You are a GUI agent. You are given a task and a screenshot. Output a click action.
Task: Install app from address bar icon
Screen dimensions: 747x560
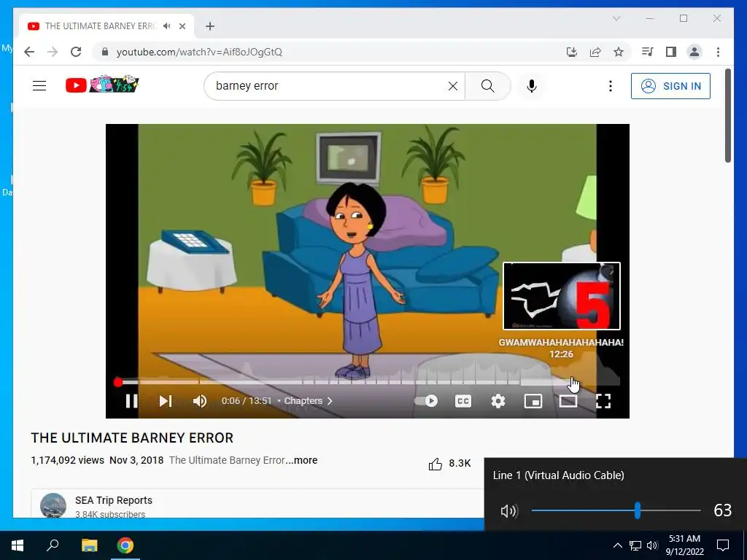(572, 52)
